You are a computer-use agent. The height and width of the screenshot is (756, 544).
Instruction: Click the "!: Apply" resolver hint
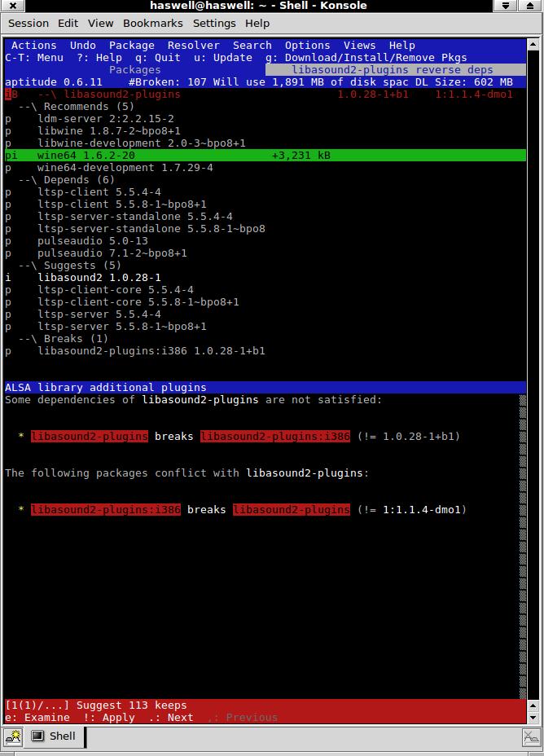click(109, 718)
